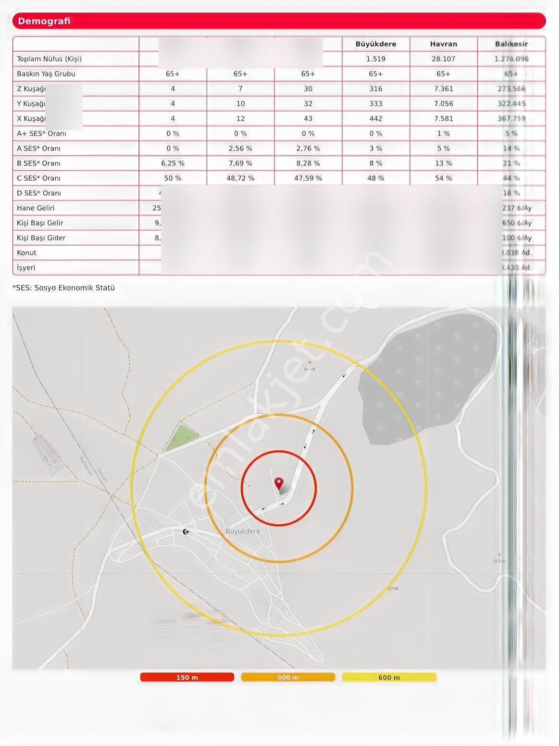Click the Havran column header
Image resolution: width=560 pixels, height=746 pixels.
tap(444, 44)
